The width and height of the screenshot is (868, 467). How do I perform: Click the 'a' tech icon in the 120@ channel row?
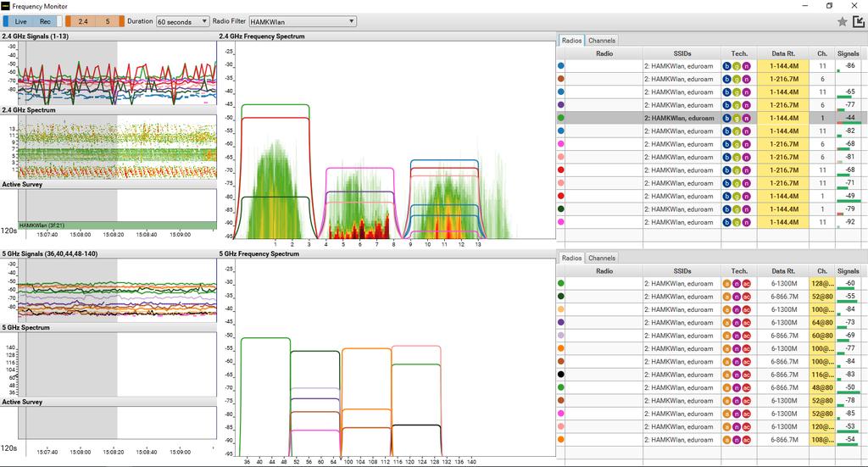tap(726, 426)
